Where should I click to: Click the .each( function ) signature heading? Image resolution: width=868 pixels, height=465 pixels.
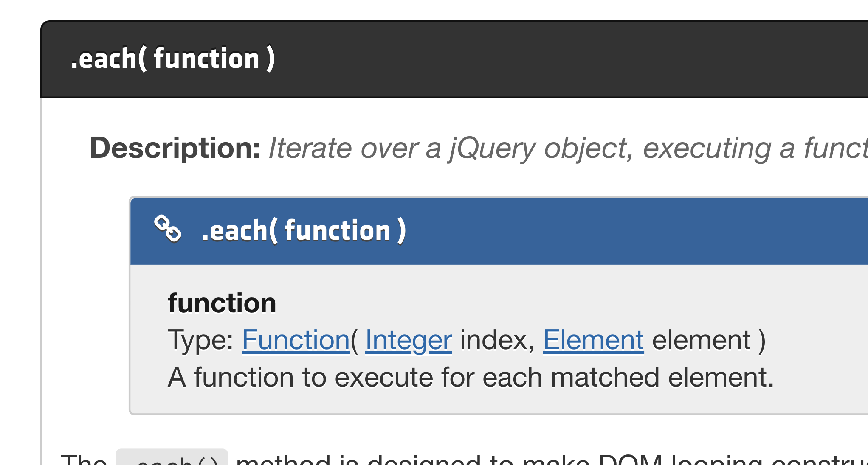coord(304,230)
